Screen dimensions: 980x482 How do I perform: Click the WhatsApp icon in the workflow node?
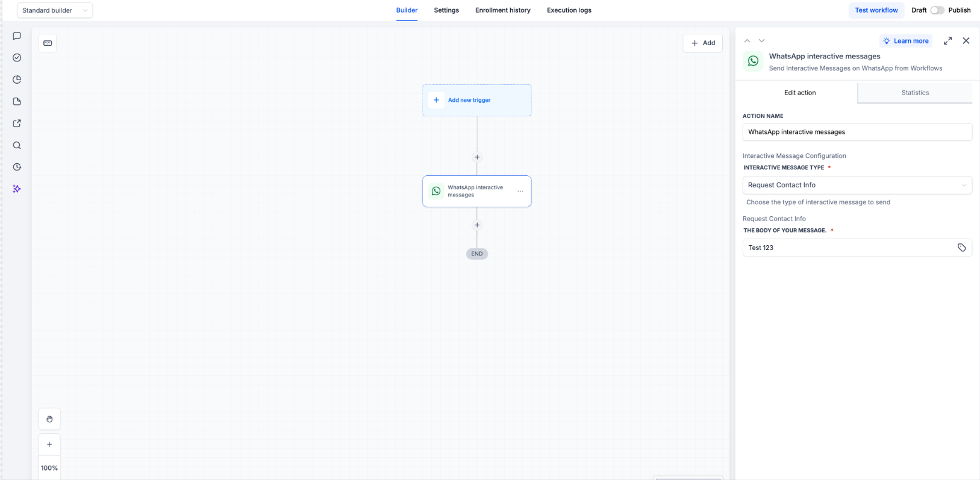436,191
